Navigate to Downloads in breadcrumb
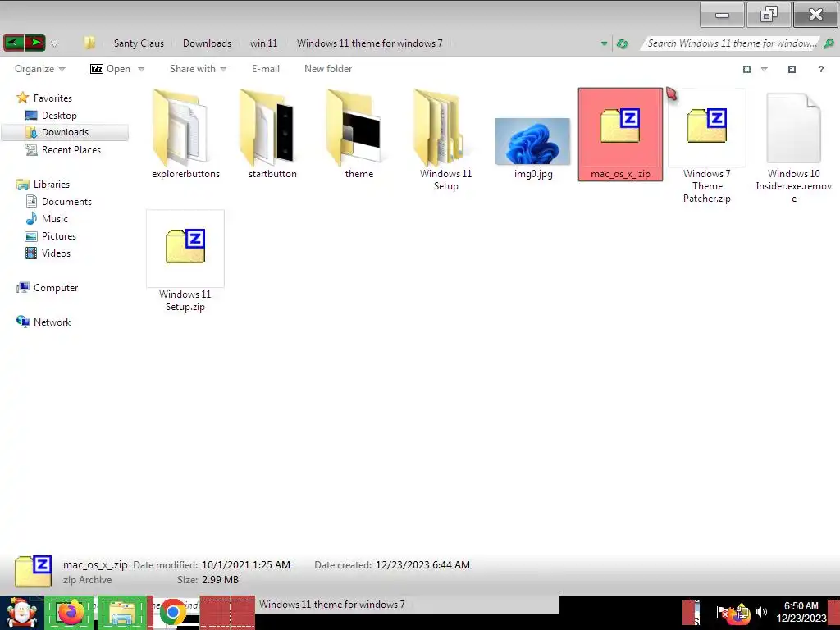 pos(207,43)
